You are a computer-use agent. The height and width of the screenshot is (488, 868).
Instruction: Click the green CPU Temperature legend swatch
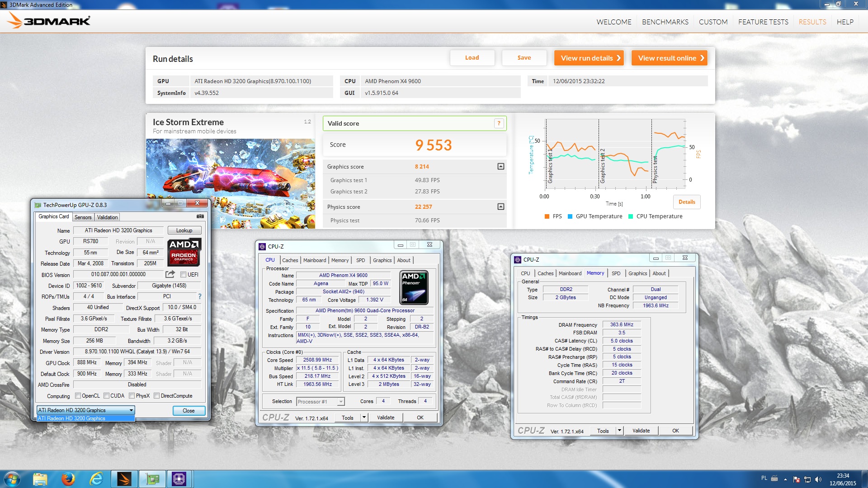click(631, 216)
